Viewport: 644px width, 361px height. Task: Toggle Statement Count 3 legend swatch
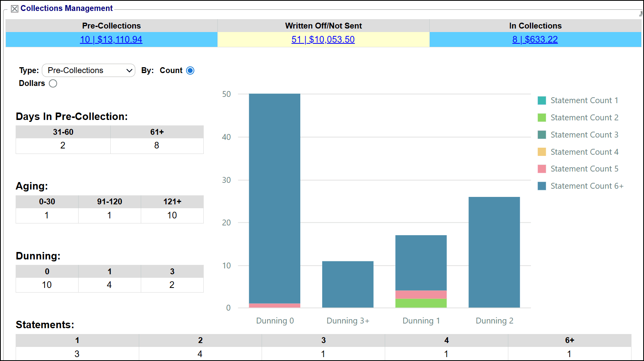tap(542, 135)
